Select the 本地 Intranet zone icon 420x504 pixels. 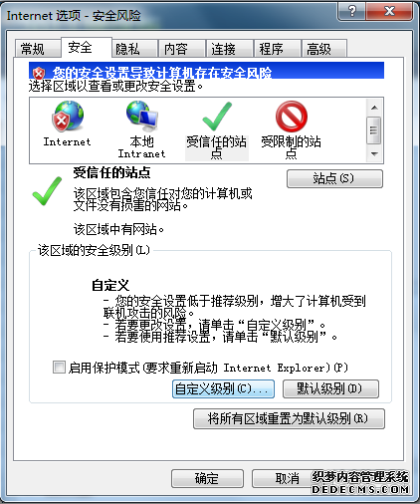pyautogui.click(x=142, y=116)
